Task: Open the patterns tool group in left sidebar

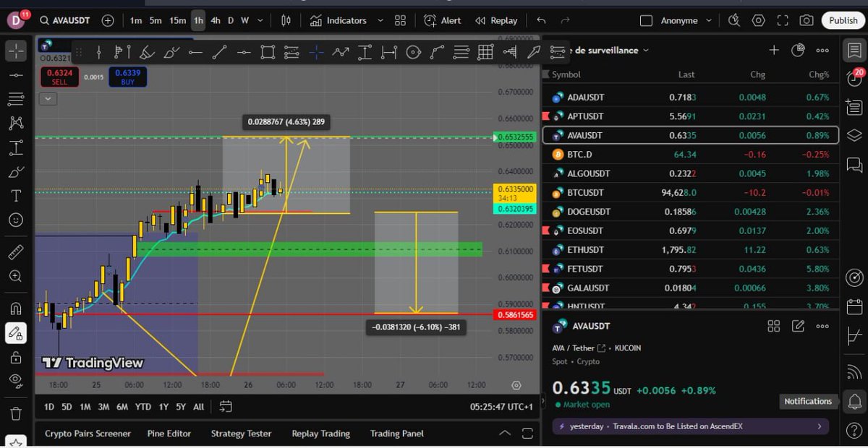Action: click(16, 124)
